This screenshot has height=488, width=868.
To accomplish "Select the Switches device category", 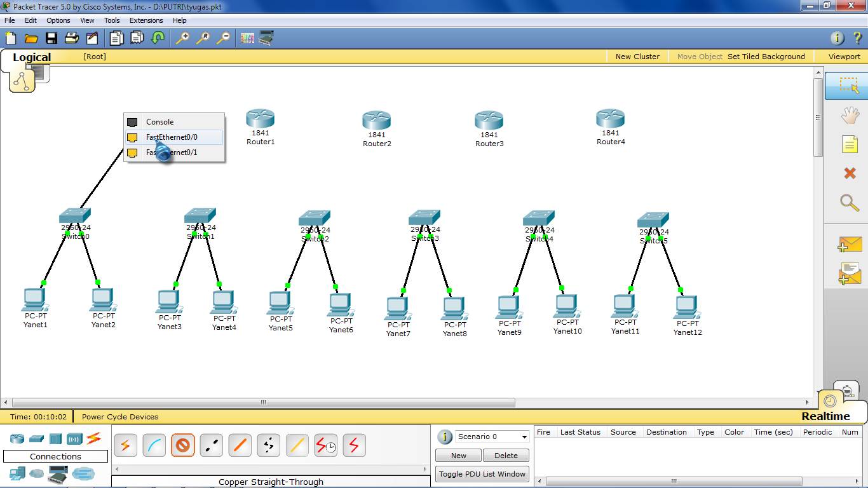I will (36, 439).
